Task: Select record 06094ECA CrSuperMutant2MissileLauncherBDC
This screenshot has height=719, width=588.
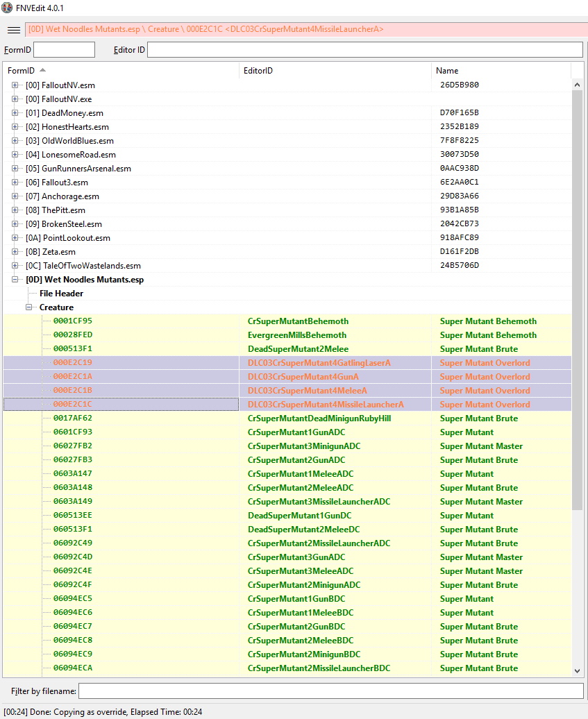Action: pyautogui.click(x=287, y=668)
